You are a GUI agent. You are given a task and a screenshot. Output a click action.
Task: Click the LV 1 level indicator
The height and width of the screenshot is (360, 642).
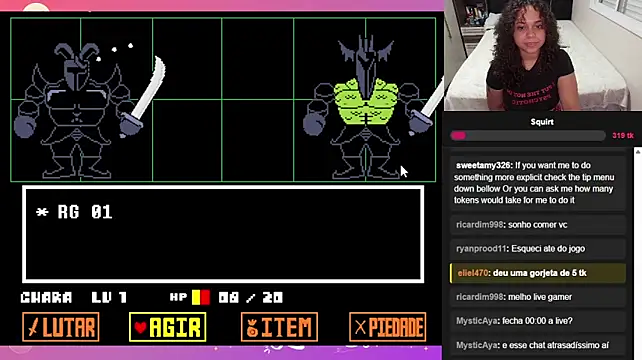(109, 297)
